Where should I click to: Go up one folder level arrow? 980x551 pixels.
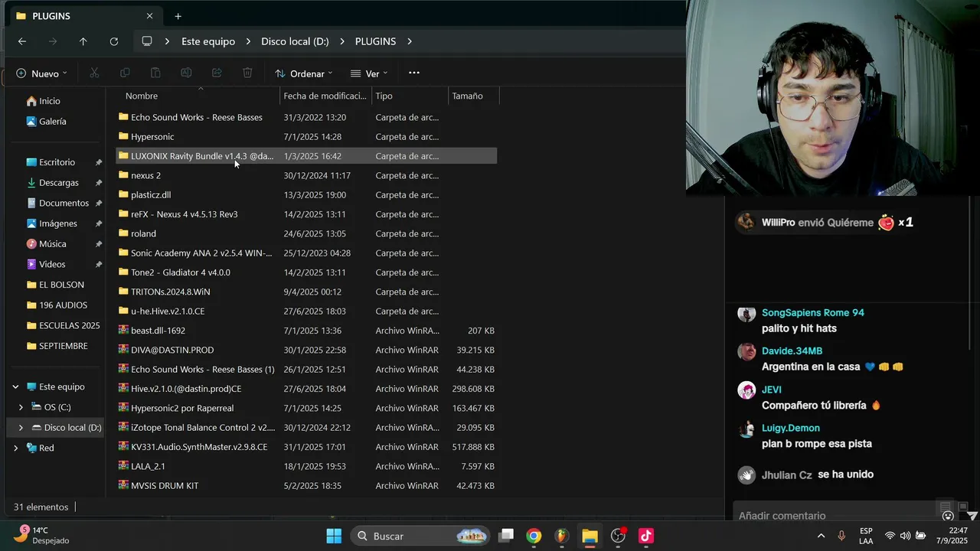83,41
